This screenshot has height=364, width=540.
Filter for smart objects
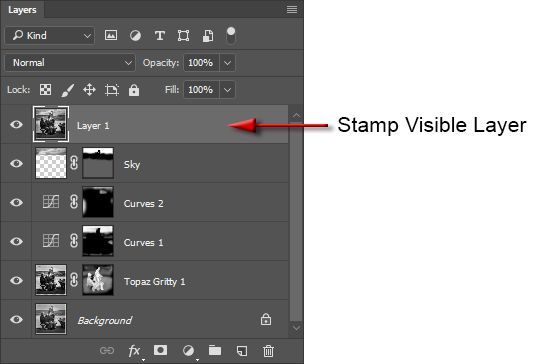208,35
